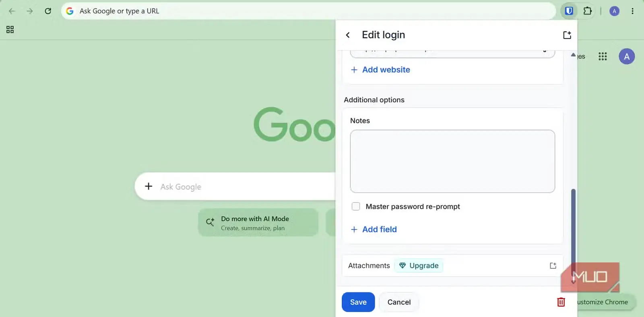Open the Extensions puzzle icon

(x=588, y=11)
